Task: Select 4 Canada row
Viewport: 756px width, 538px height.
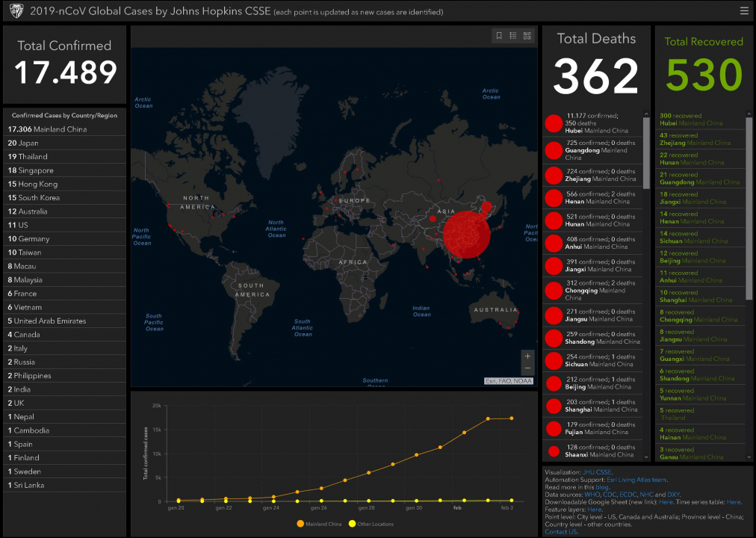Action: click(64, 335)
